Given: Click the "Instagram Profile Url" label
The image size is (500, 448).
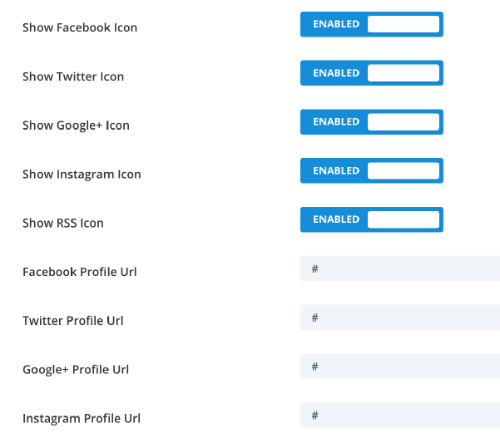Looking at the screenshot, I should (82, 418).
